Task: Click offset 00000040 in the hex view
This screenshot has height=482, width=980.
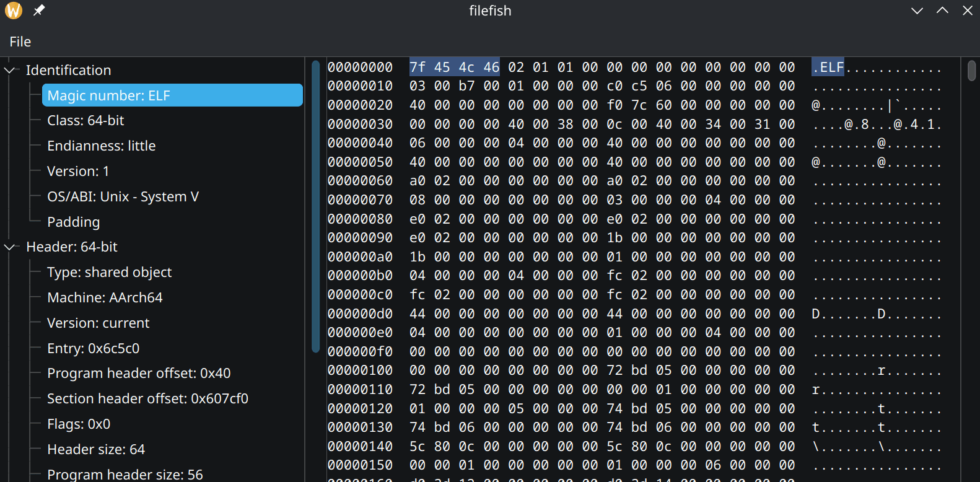Action: 360,143
